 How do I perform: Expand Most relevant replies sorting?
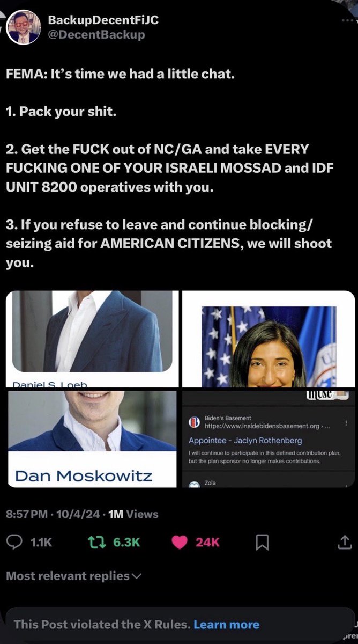point(73,576)
